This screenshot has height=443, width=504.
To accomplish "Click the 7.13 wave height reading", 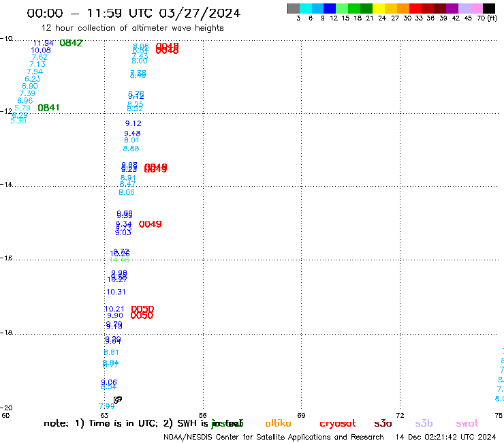I will tap(37, 64).
